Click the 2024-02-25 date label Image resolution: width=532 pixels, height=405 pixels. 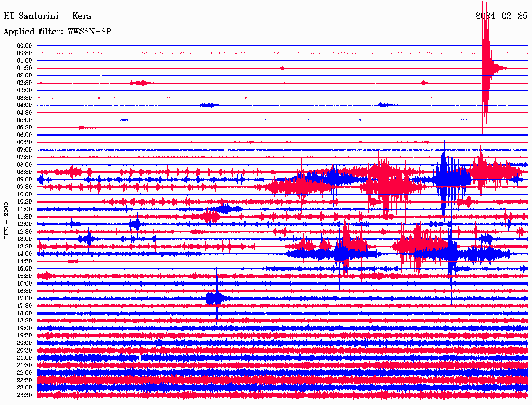pyautogui.click(x=501, y=16)
